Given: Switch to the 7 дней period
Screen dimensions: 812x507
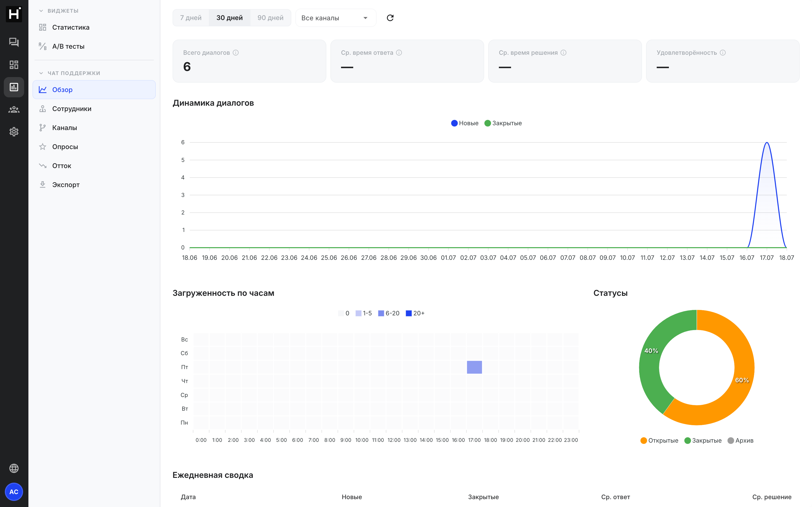Looking at the screenshot, I should (x=191, y=18).
